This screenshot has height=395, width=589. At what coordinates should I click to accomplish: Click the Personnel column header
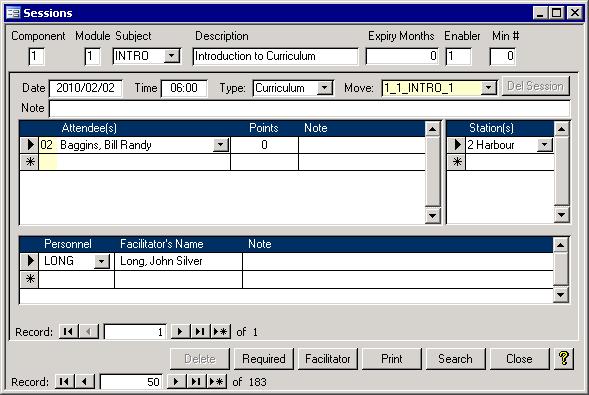pyautogui.click(x=68, y=244)
